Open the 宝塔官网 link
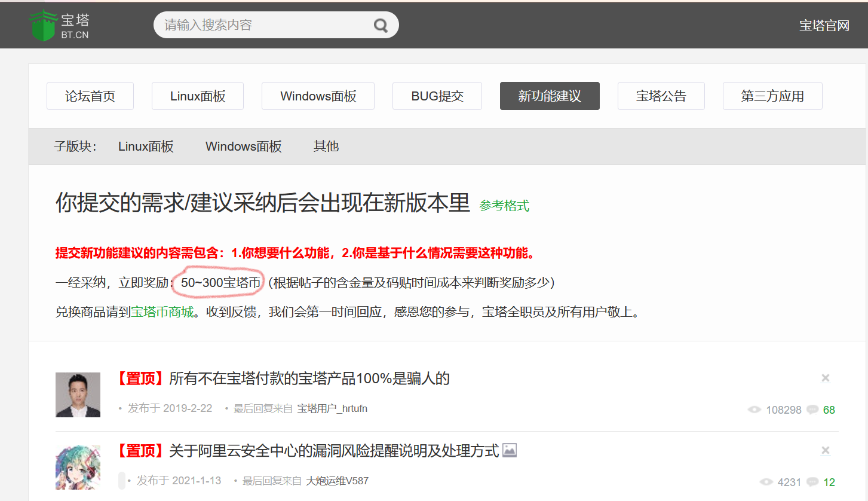This screenshot has width=868, height=501. coord(824,25)
